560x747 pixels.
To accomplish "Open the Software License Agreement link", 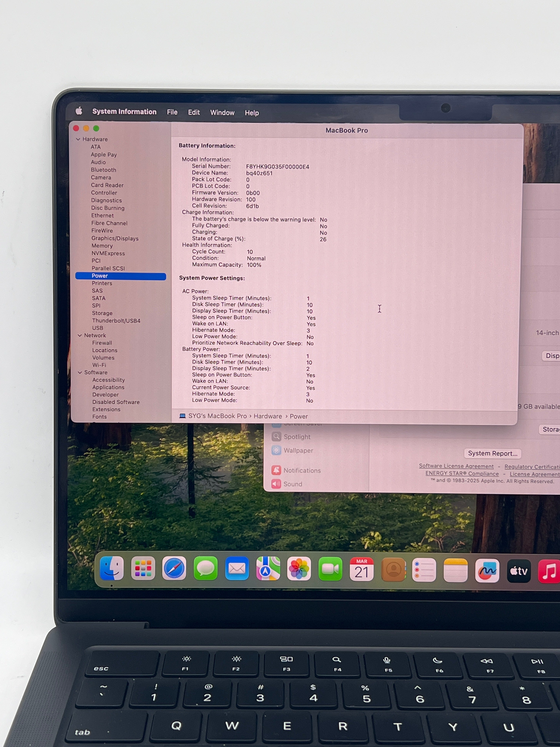I will [456, 466].
